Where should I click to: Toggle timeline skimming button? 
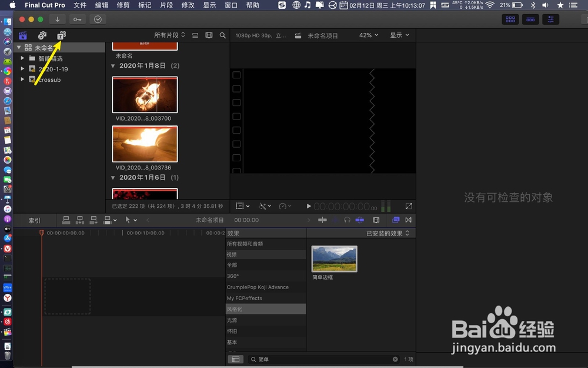(322, 220)
